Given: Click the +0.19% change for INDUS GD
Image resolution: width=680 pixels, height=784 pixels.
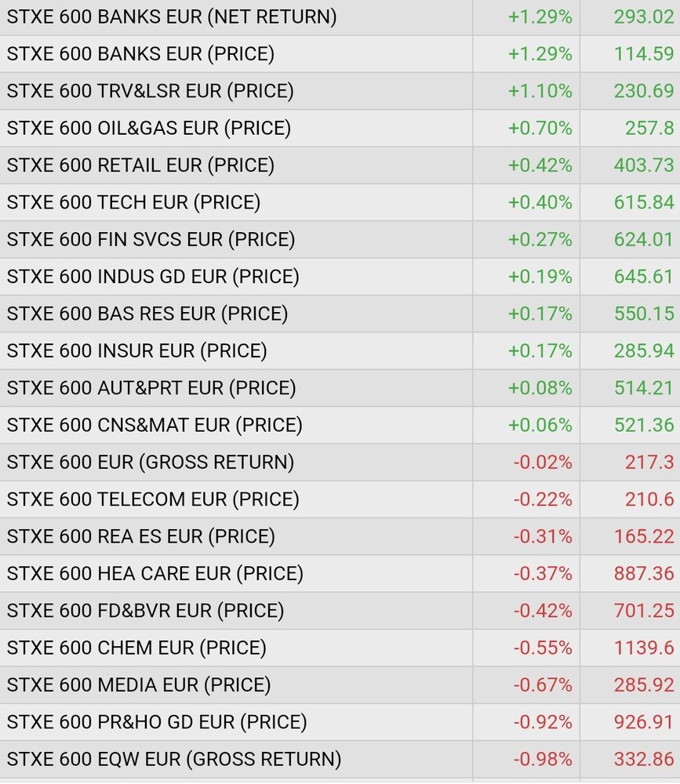Looking at the screenshot, I should 540,277.
